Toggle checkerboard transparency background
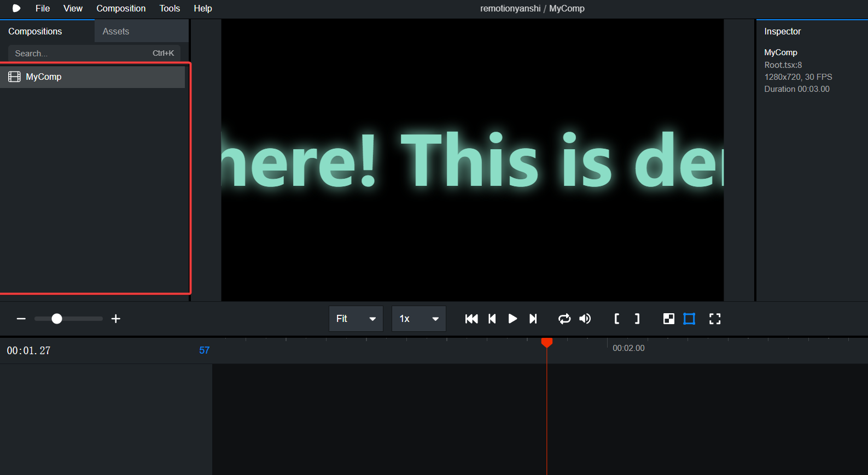 [x=668, y=319]
